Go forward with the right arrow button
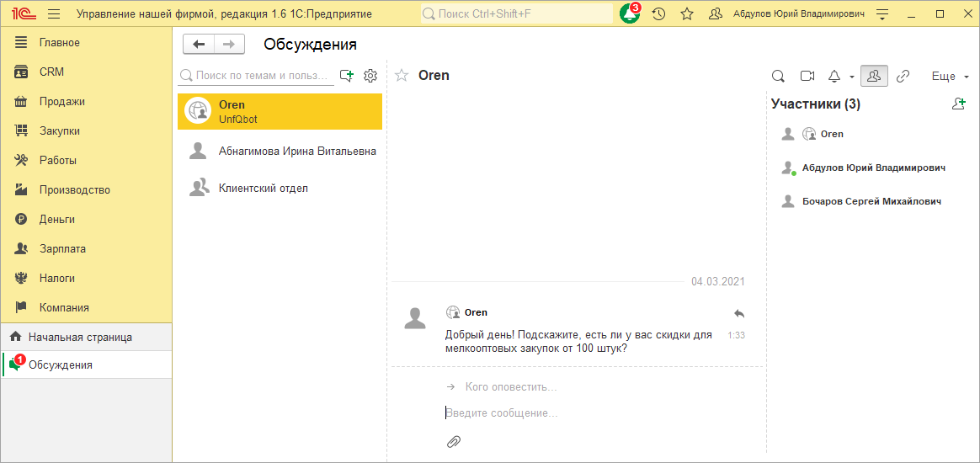 [x=229, y=44]
